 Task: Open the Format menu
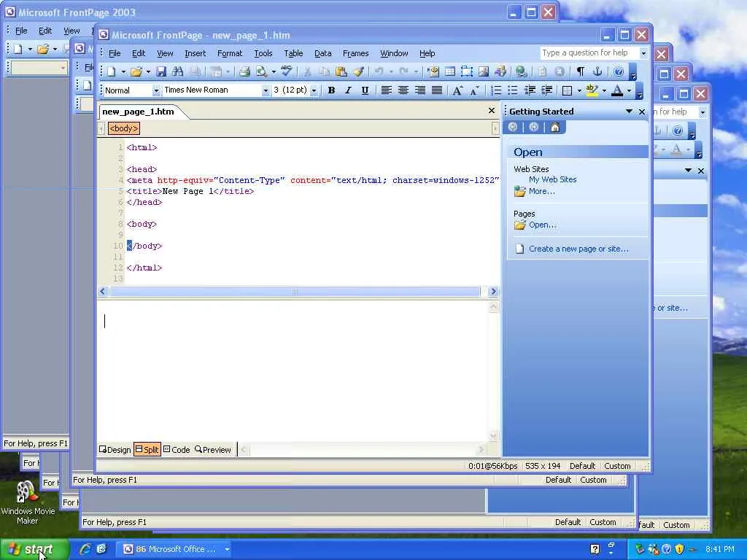230,53
